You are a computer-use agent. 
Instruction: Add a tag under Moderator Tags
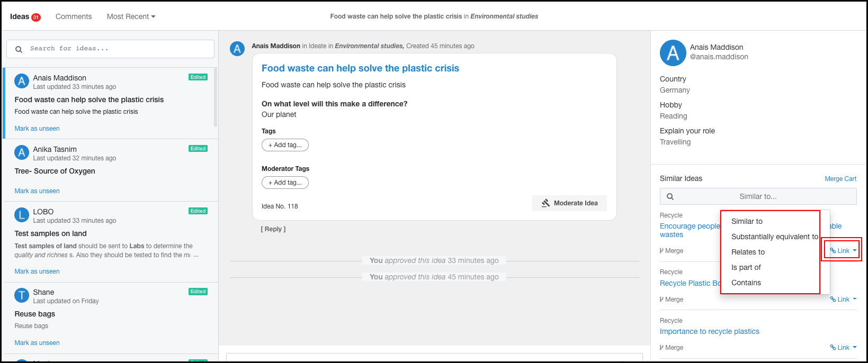[x=285, y=183]
